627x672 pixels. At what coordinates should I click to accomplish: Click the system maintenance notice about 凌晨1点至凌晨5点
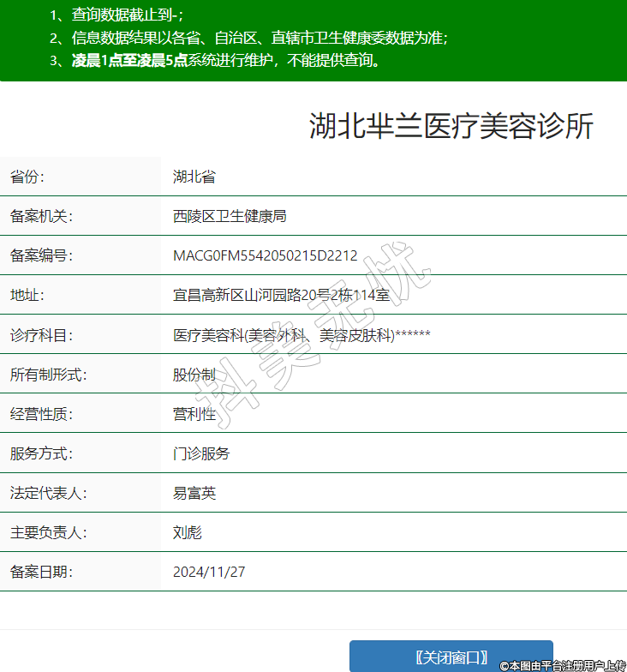click(x=214, y=60)
